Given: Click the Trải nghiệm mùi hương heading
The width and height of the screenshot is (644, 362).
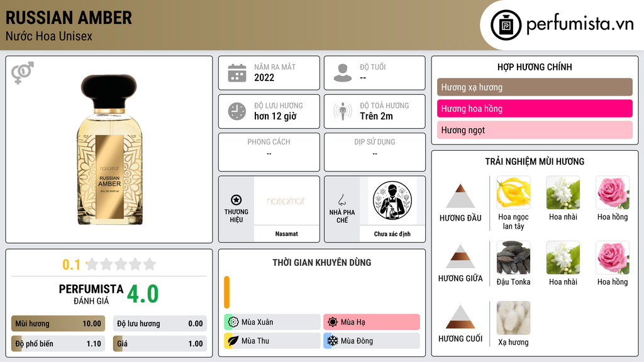Looking at the screenshot, I should [x=535, y=162].
